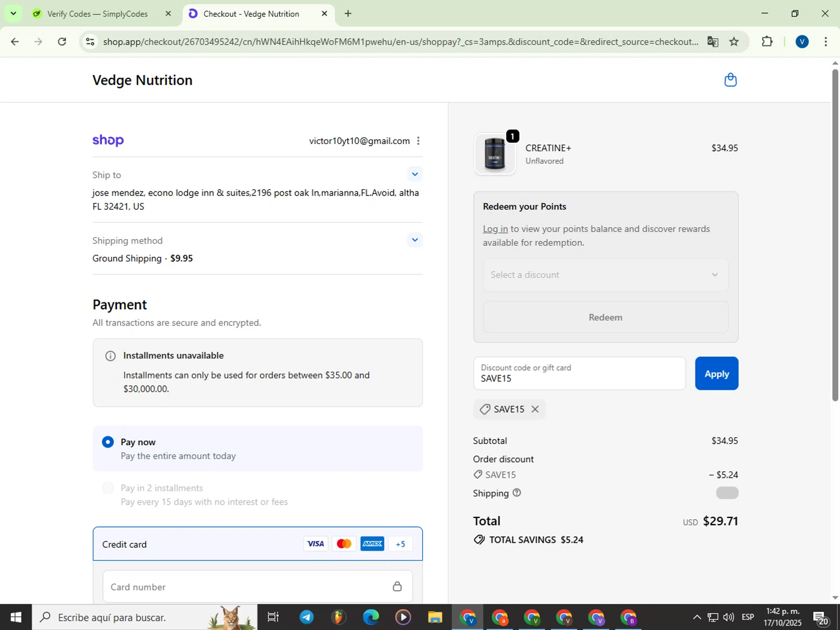Click the lock icon in Card number field

[x=397, y=586]
